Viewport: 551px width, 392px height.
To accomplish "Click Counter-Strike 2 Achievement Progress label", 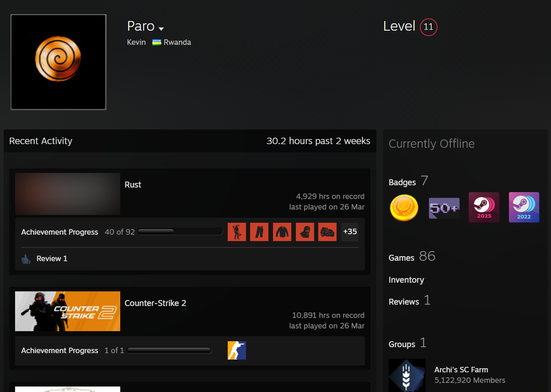I will click(59, 350).
